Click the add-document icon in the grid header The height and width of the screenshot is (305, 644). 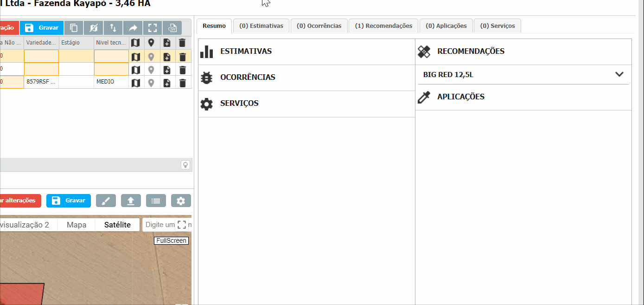pyautogui.click(x=167, y=43)
